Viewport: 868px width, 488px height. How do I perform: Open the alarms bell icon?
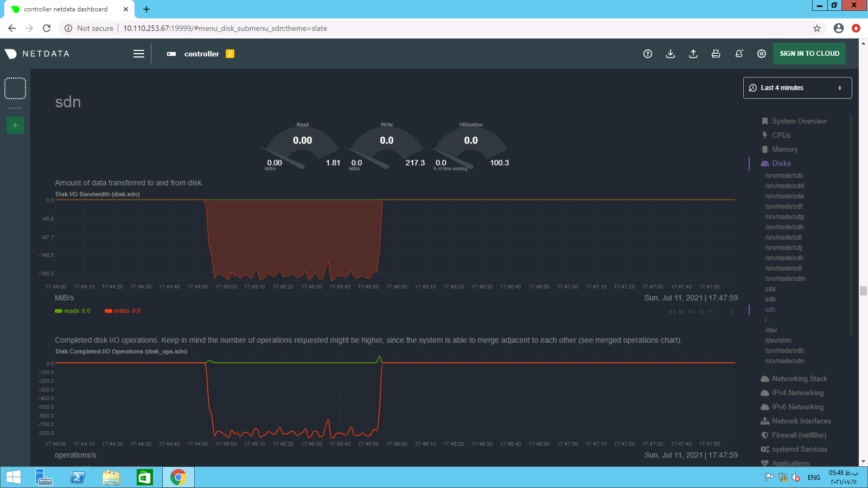(739, 54)
